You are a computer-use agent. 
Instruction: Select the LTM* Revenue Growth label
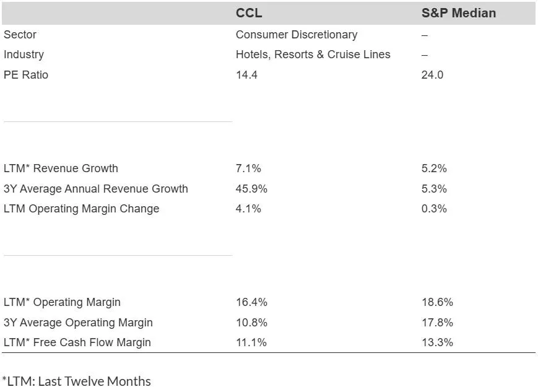tap(61, 168)
